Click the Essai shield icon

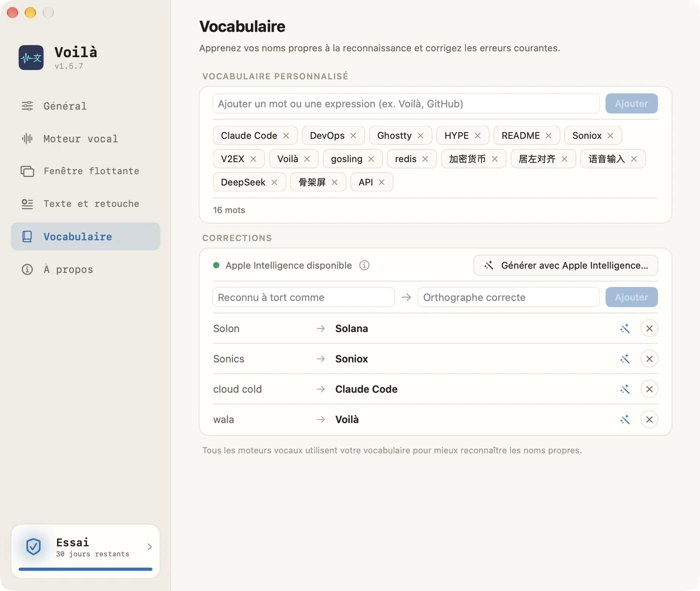click(x=33, y=546)
